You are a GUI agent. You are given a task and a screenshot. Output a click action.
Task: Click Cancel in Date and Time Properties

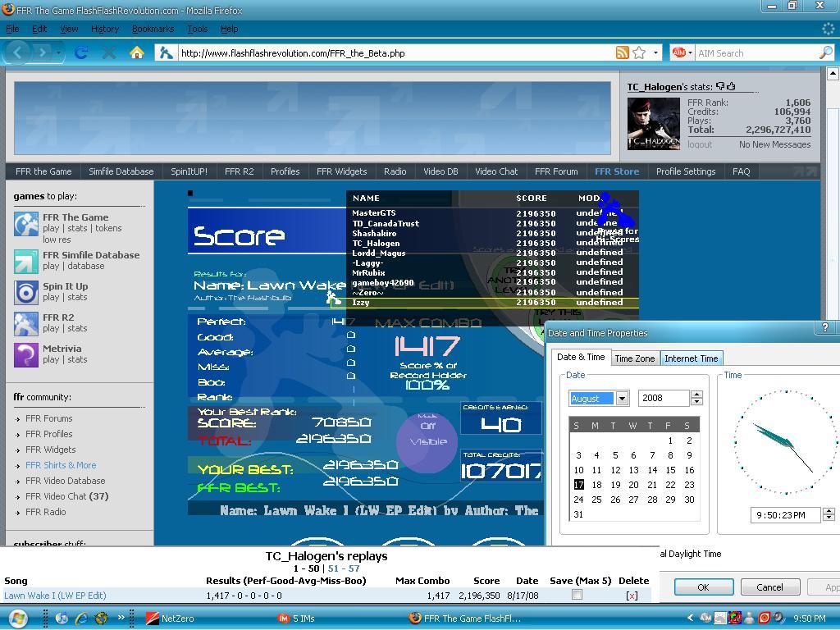click(x=769, y=587)
